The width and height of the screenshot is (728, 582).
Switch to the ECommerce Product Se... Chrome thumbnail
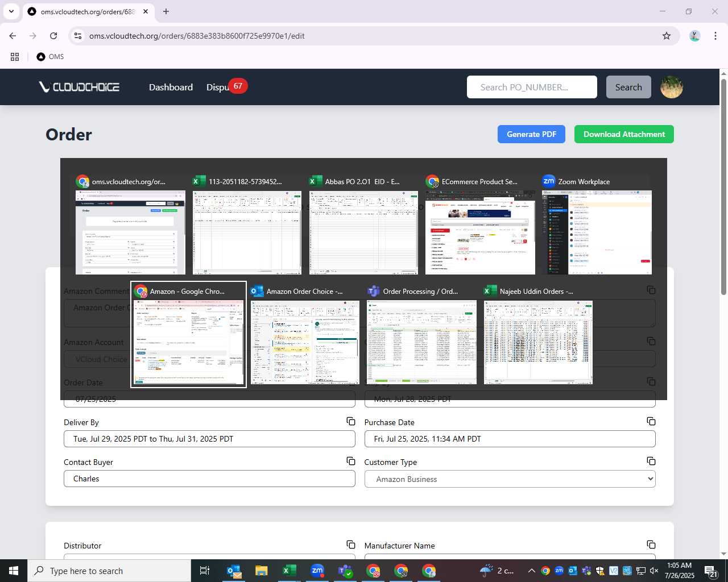[480, 225]
